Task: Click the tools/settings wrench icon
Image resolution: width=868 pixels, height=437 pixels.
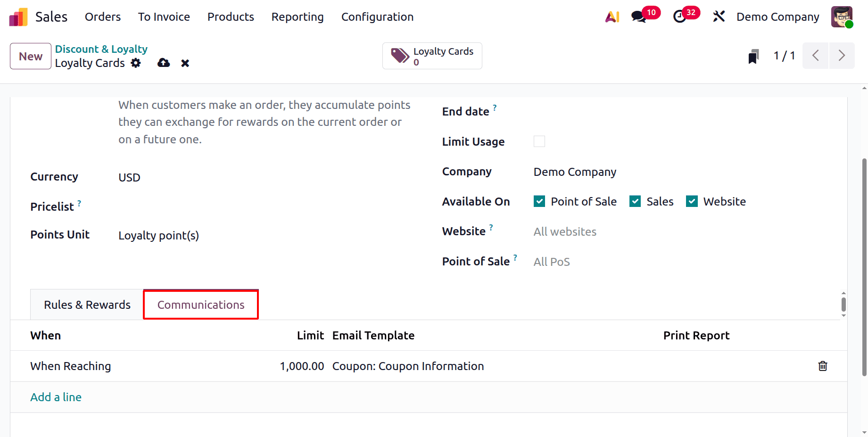Action: pos(719,16)
